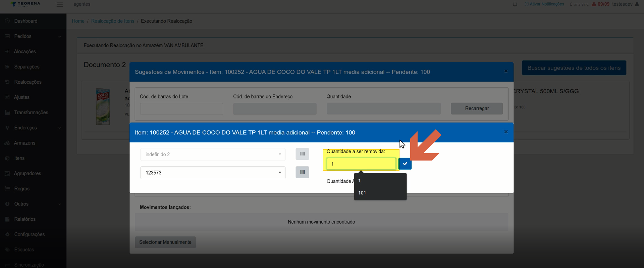Close the Sugestões de Movimentos dialog
This screenshot has height=268, width=644.
(506, 71)
